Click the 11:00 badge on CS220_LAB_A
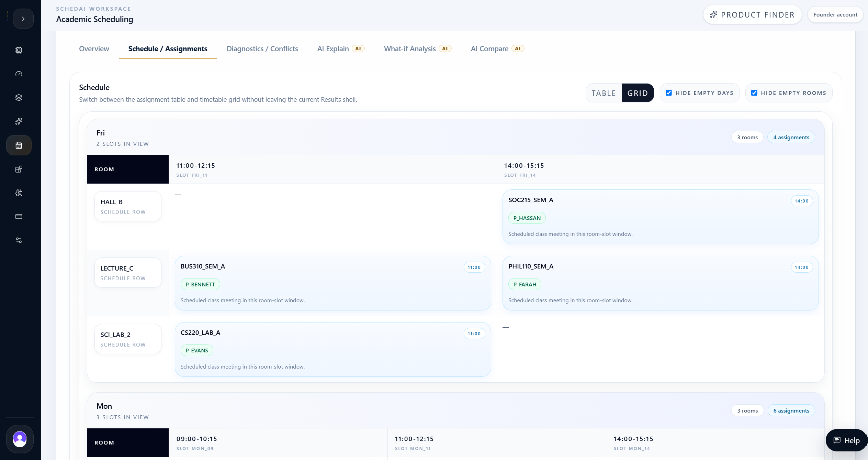The height and width of the screenshot is (460, 868). 474,333
